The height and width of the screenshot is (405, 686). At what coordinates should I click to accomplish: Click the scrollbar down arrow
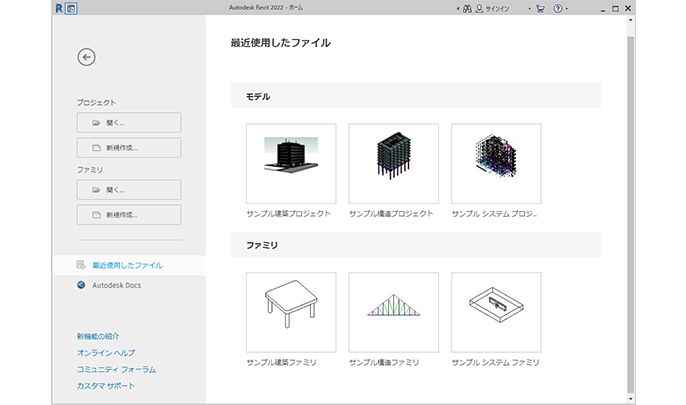coord(630,398)
